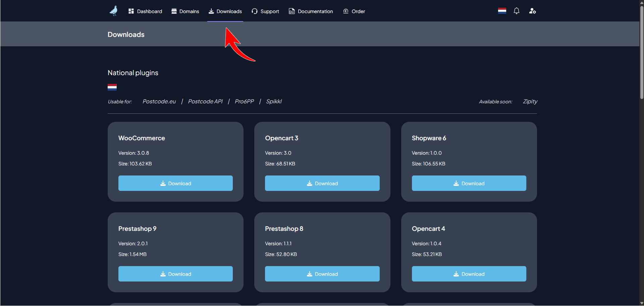This screenshot has width=644, height=306.
Task: Download the Opencart 3 plugin
Action: 322,183
